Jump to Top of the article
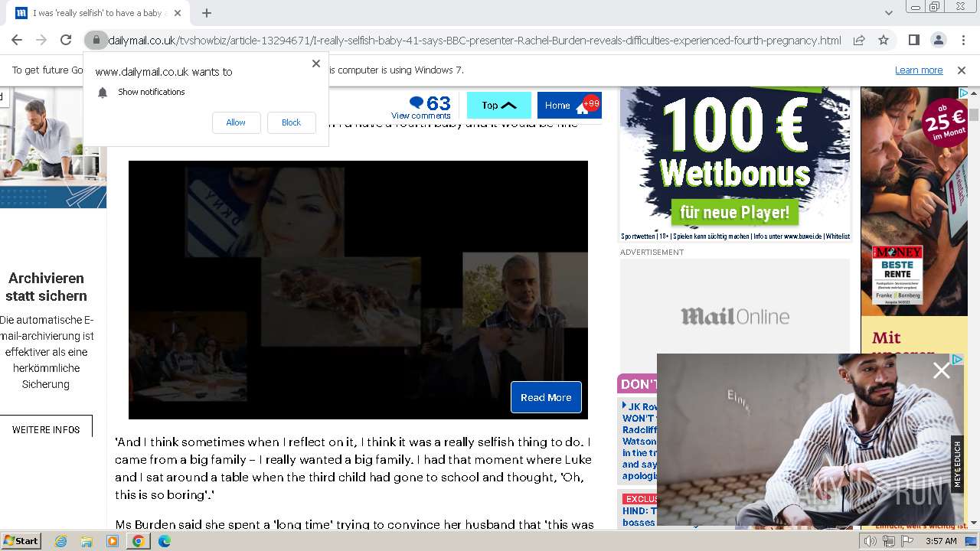 tap(498, 106)
